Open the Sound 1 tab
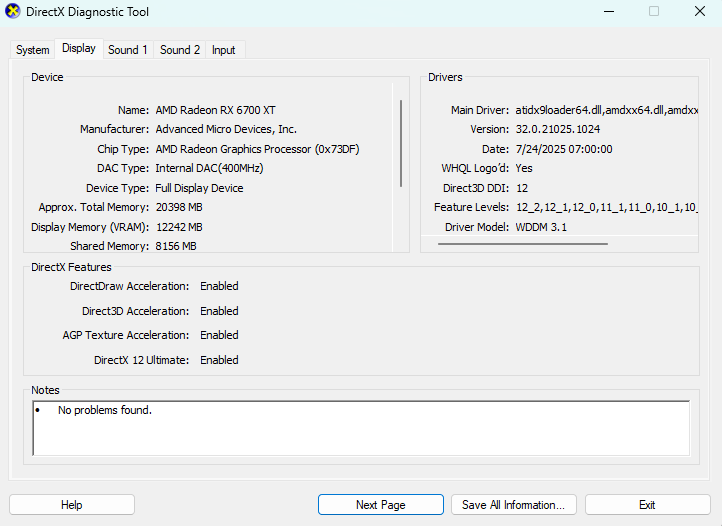The height and width of the screenshot is (526, 722). (x=128, y=50)
